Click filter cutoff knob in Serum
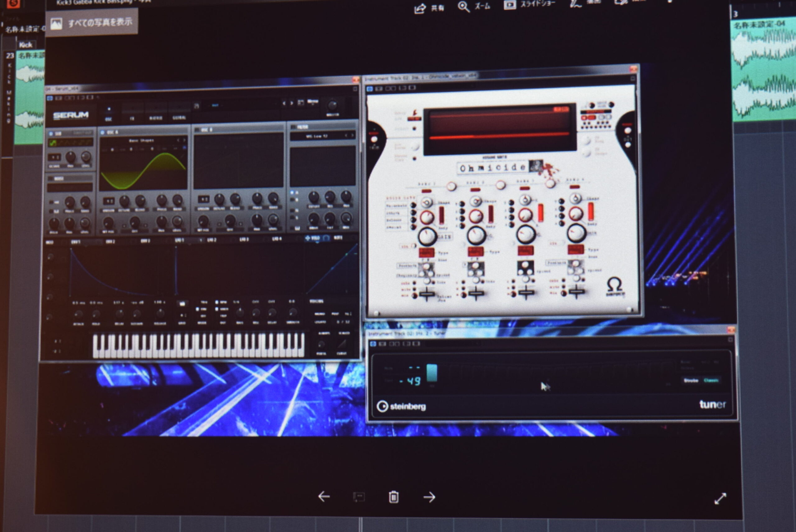The width and height of the screenshot is (796, 532). pos(313,197)
